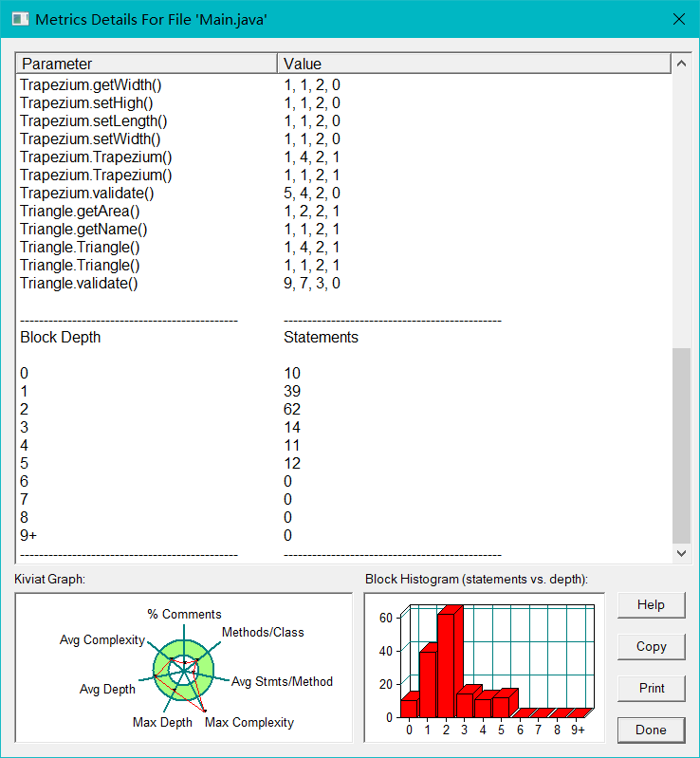Click the Statements heading
700x758 pixels.
[321, 338]
